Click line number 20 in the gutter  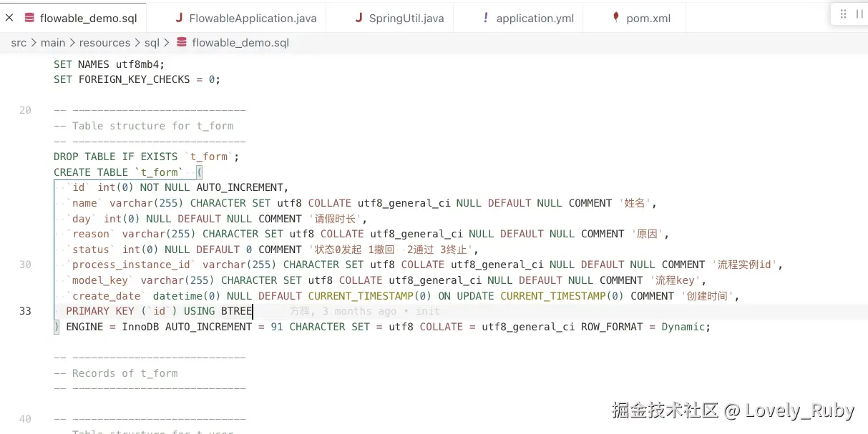pyautogui.click(x=25, y=110)
